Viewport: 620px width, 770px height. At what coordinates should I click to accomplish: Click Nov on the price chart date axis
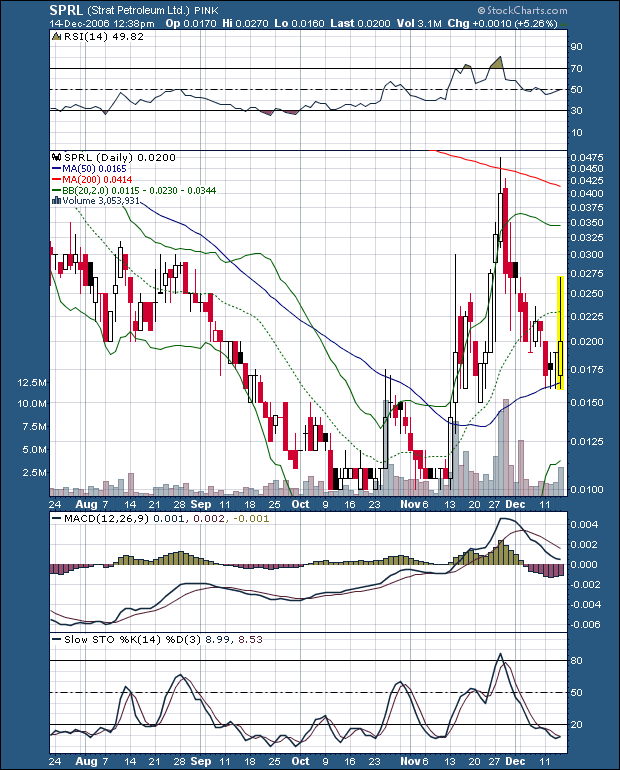click(x=410, y=504)
